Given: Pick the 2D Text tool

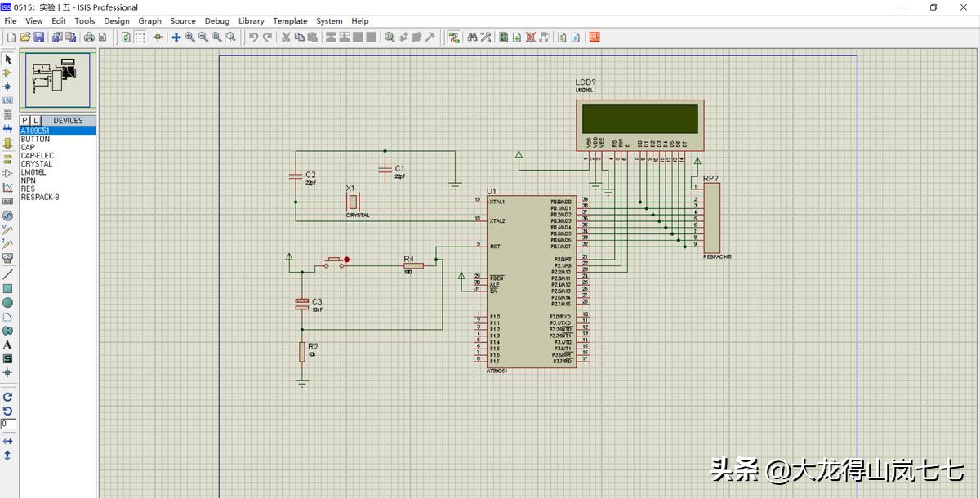Looking at the screenshot, I should 7,345.
